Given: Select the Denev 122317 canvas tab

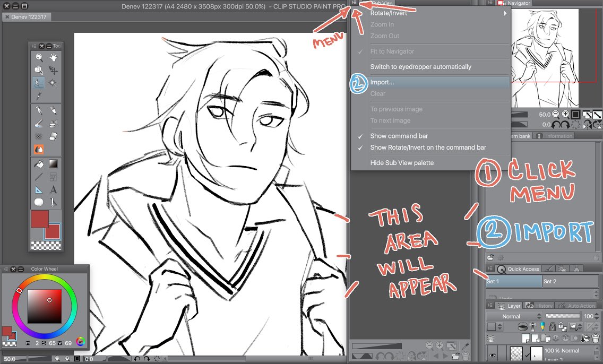Looking at the screenshot, I should click(26, 17).
